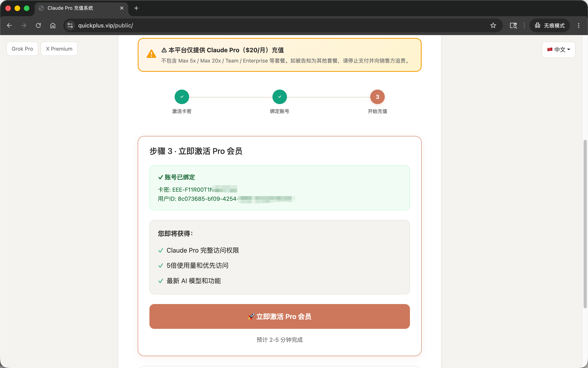Click '最新 AI 模型和功能' benefit text
Viewport: 588px width, 368px height.
pyautogui.click(x=194, y=281)
